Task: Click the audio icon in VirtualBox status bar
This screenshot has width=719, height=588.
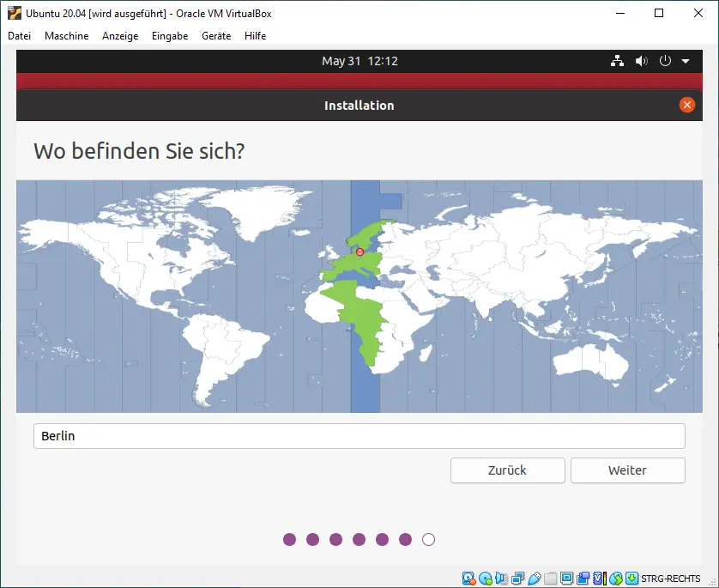Action: 501,579
